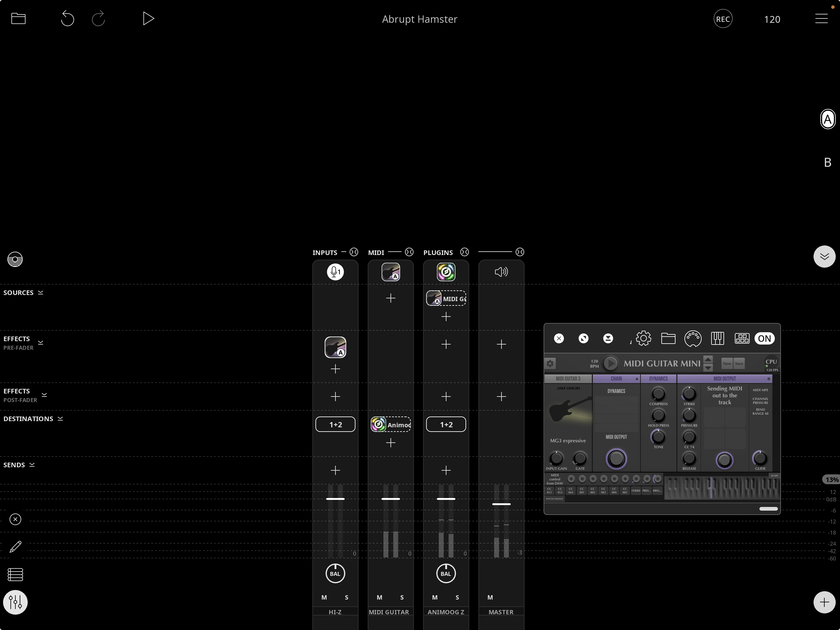Open the project files folder icon
The image size is (840, 630).
pos(18,19)
